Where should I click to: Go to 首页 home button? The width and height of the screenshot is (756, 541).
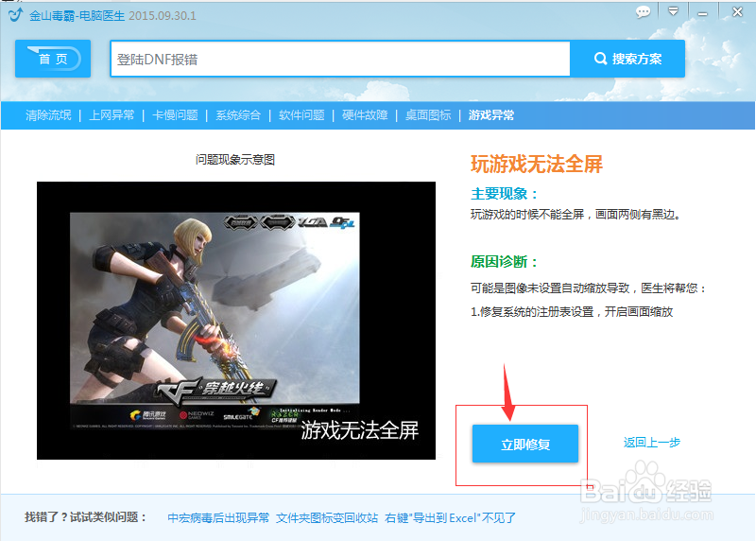53,59
